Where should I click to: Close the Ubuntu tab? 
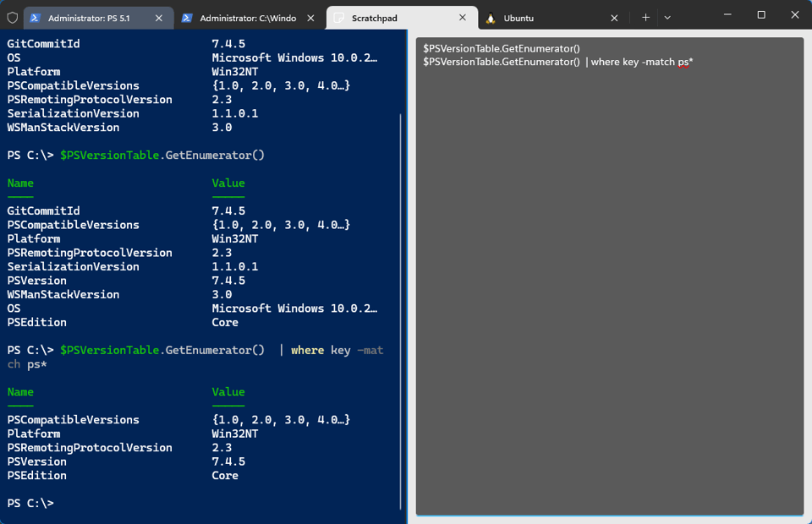(x=614, y=18)
